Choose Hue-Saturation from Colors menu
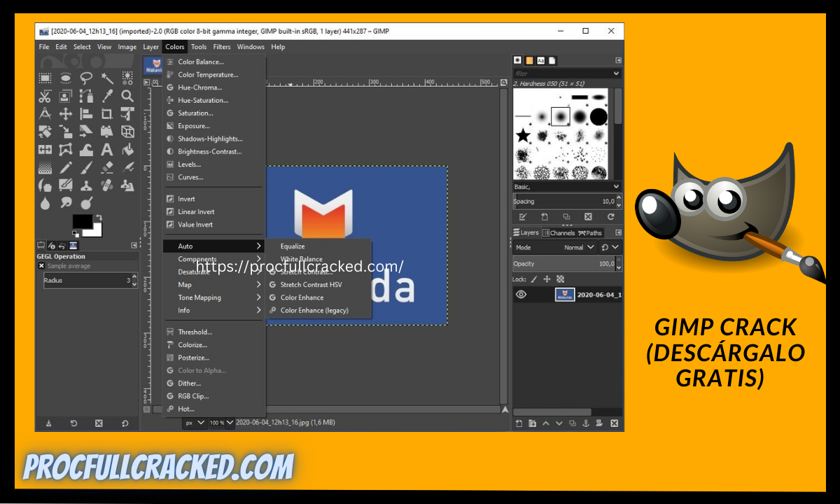Viewport: 840px width, 504px height. (213, 100)
